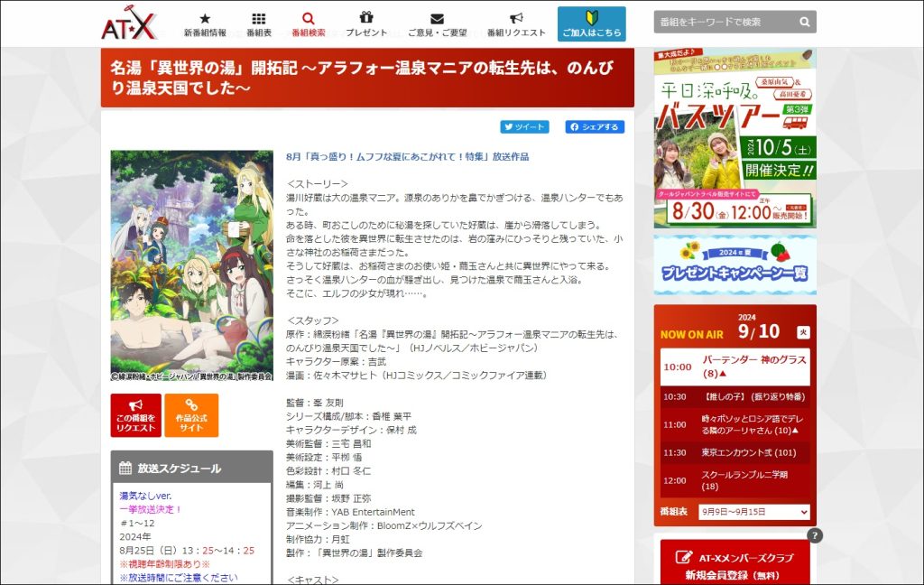This screenshot has height=585, width=924.
Task: Expand the 番組表 week date dropdown
Action: pos(753,512)
